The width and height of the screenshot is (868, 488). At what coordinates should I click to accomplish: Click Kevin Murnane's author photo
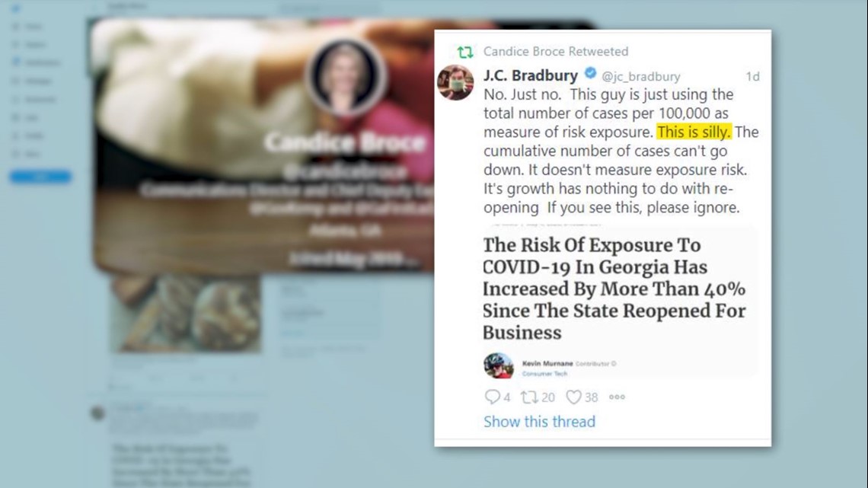click(498, 365)
